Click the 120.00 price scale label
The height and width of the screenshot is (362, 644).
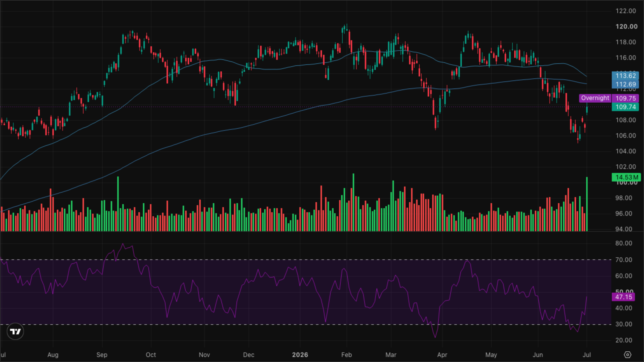pyautogui.click(x=626, y=27)
